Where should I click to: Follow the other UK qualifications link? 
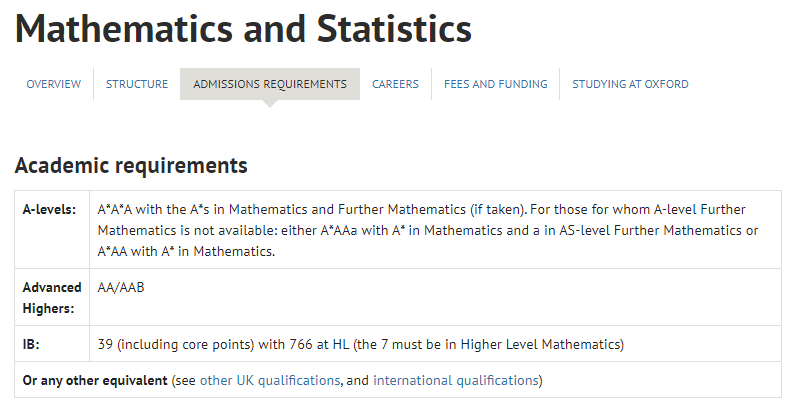(x=270, y=380)
